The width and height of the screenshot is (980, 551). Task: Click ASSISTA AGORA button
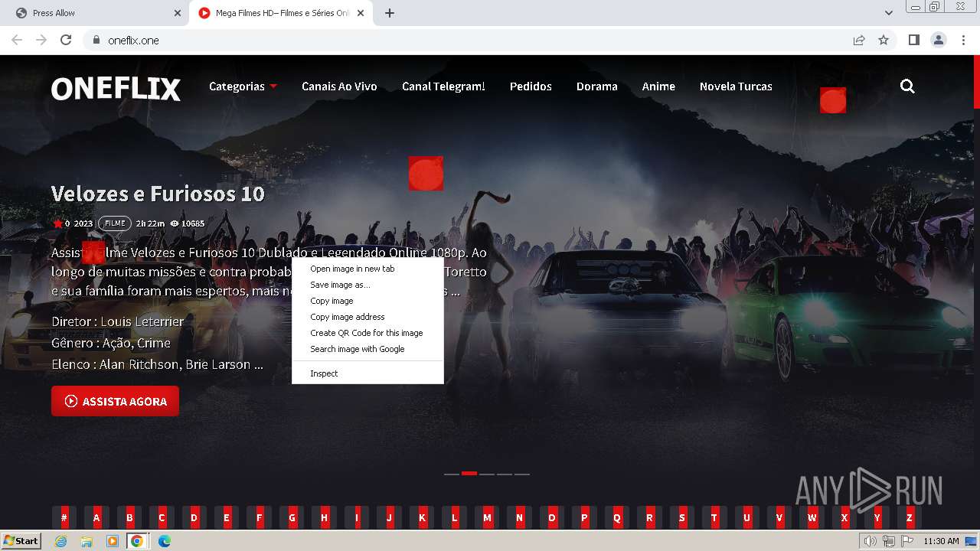(115, 401)
